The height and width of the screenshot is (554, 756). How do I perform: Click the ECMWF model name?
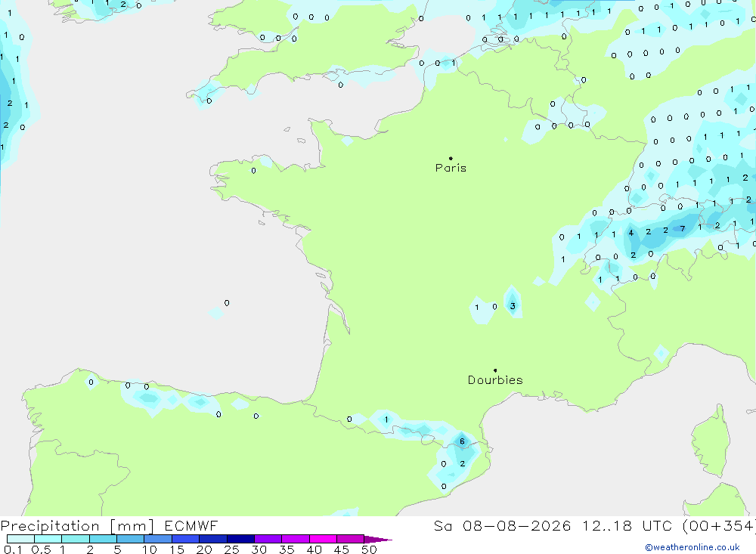191,525
